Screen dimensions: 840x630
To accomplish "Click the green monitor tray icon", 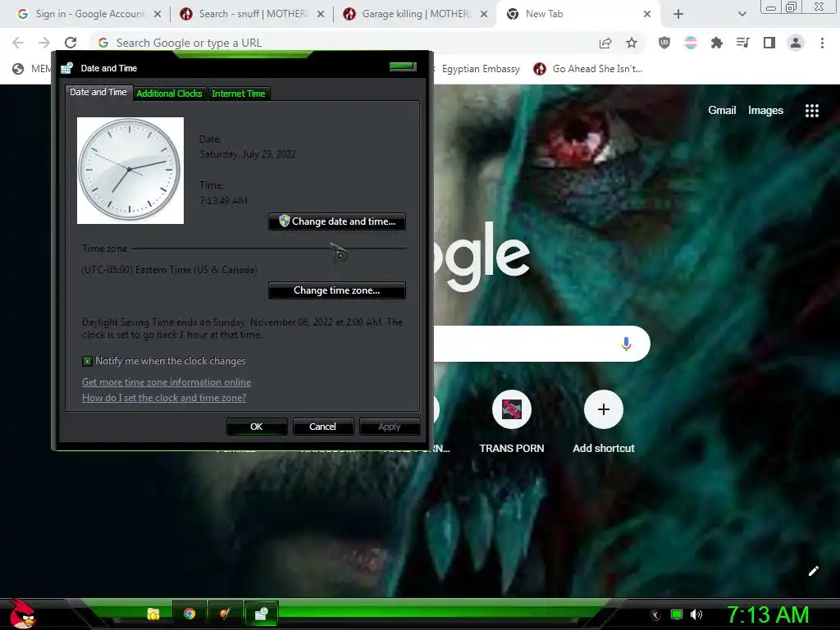I will coord(677,614).
